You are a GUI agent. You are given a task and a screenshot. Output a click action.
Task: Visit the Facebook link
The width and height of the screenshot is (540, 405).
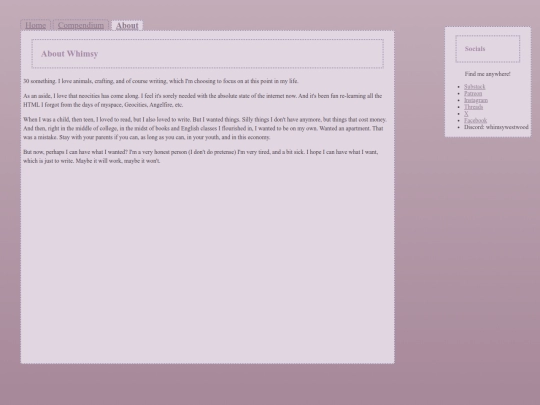point(476,120)
